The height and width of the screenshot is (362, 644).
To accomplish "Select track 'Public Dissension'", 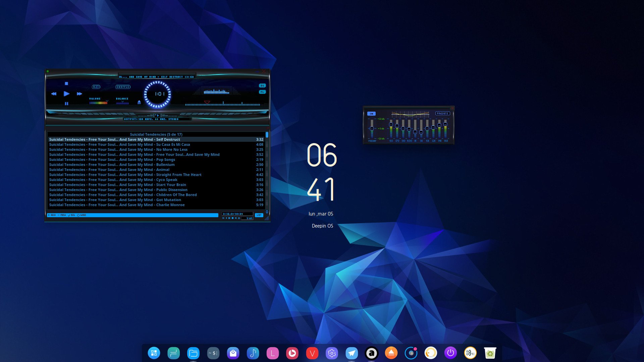I will coord(156,190).
